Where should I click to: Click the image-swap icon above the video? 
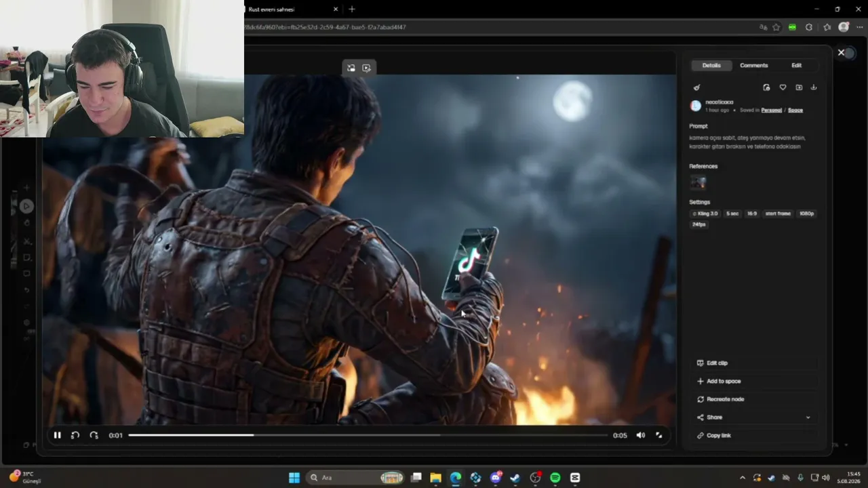[351, 68]
